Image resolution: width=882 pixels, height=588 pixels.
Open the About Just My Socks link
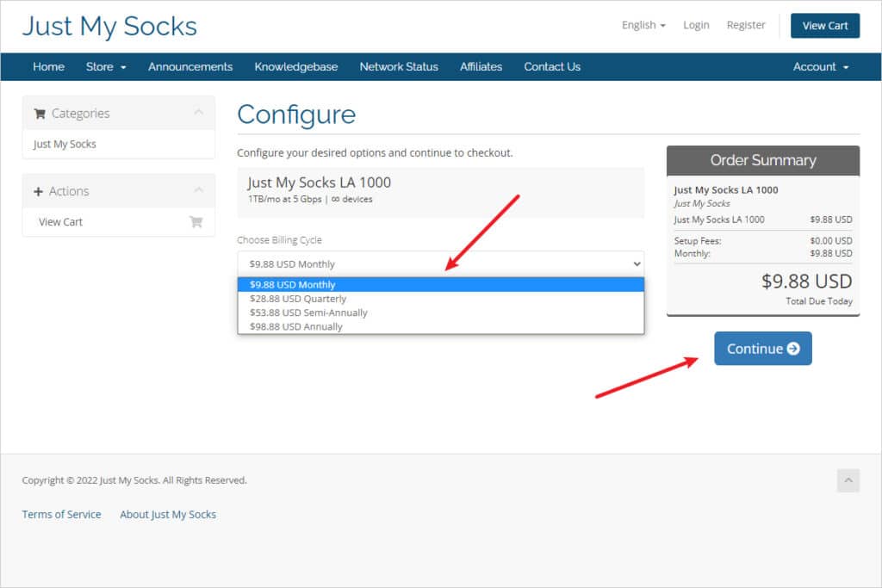(x=168, y=514)
